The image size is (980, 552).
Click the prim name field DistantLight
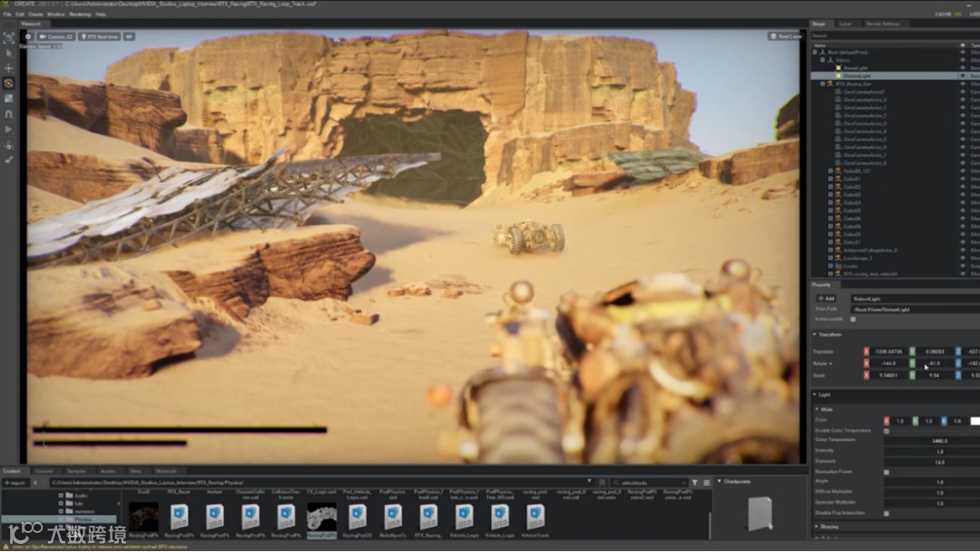point(915,299)
